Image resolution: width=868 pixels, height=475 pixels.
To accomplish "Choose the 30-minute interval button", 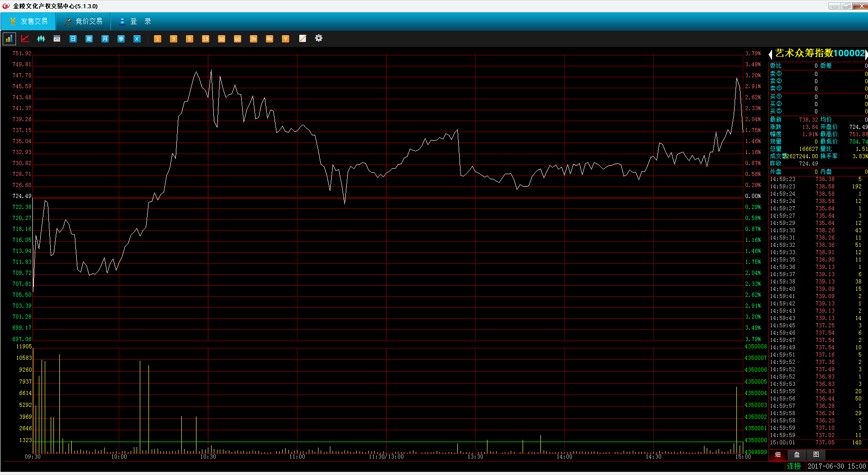I will coord(222,39).
